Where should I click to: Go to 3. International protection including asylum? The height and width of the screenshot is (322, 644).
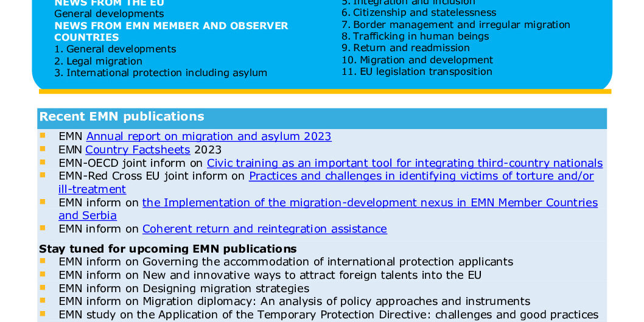pos(161,73)
